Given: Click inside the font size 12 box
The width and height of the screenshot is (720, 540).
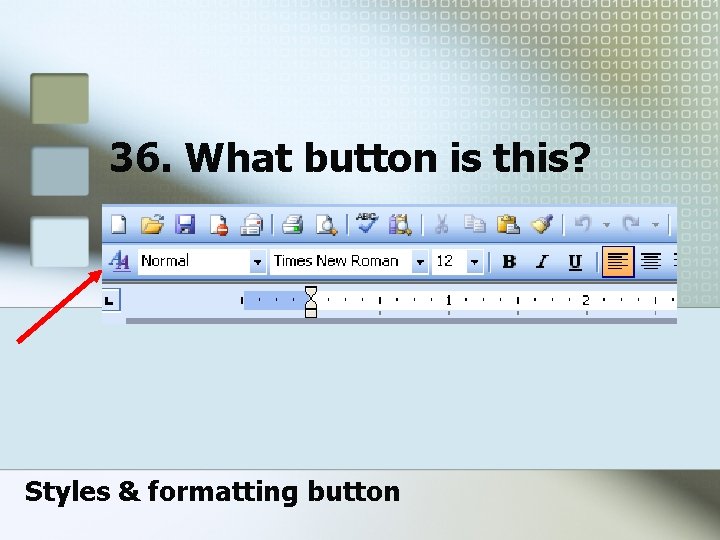Looking at the screenshot, I should tap(450, 262).
